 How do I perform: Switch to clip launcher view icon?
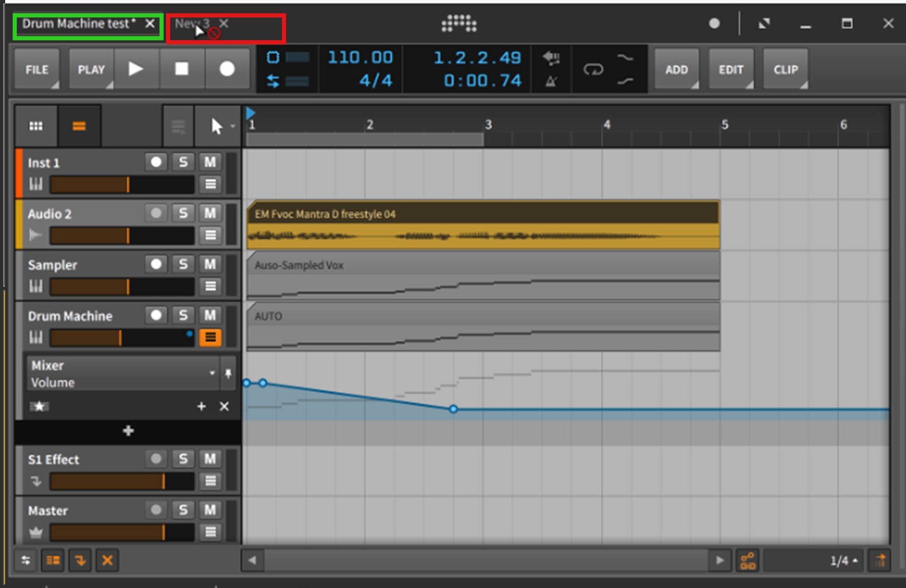click(36, 126)
